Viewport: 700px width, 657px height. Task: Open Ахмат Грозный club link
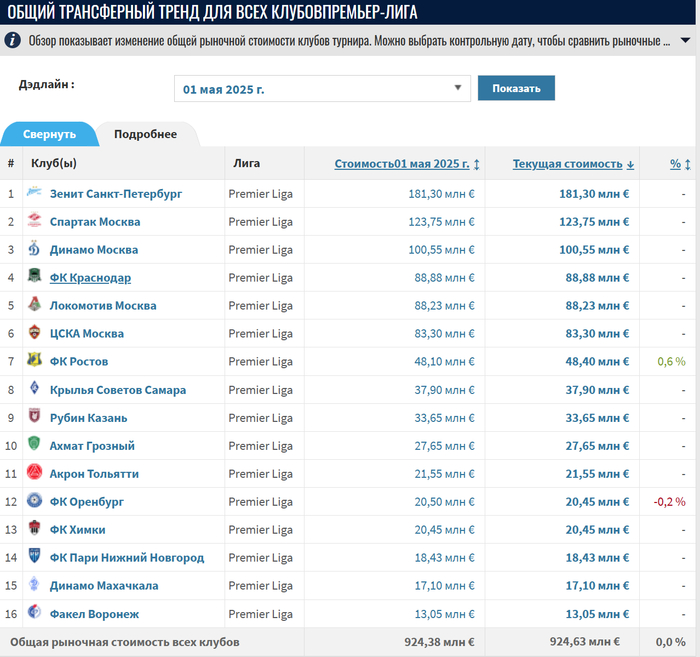tap(92, 446)
